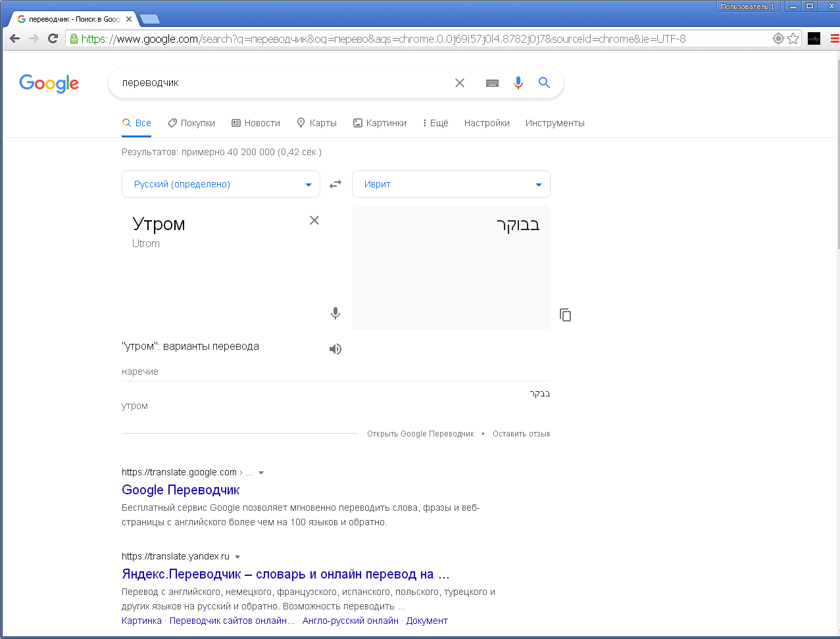
Task: Submit the search with the magnifier icon
Action: 544,83
